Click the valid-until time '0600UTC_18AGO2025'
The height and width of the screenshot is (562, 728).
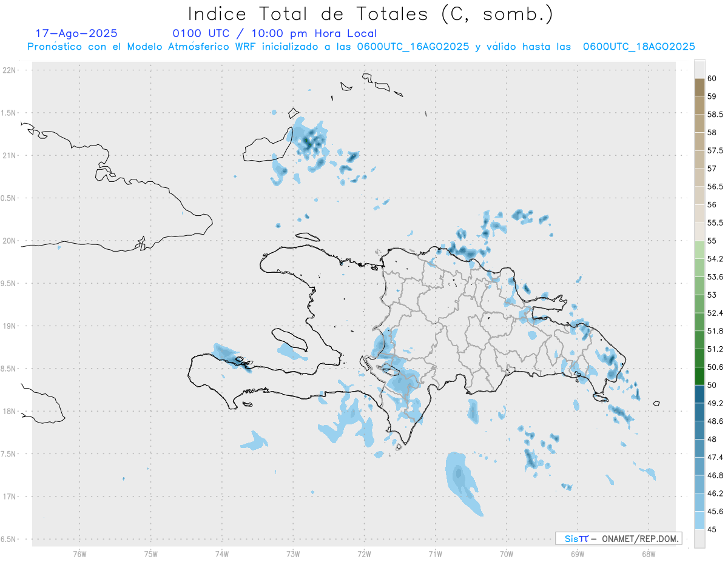pos(639,47)
